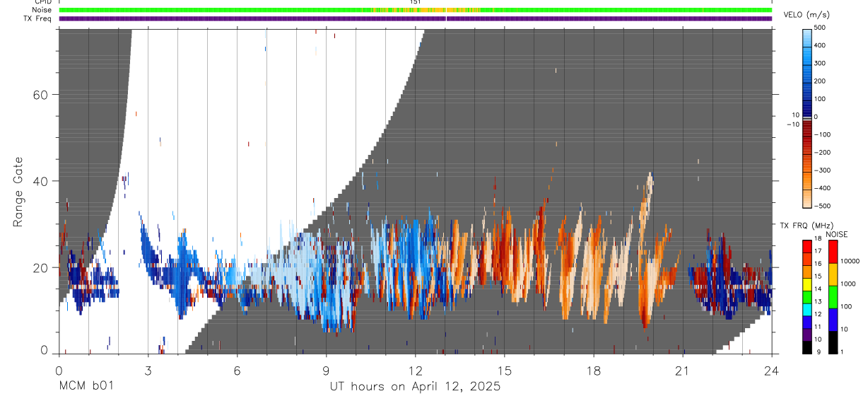Click the 'UT hours on April 12, 2025' axis title
The image size is (868, 401).
click(415, 386)
